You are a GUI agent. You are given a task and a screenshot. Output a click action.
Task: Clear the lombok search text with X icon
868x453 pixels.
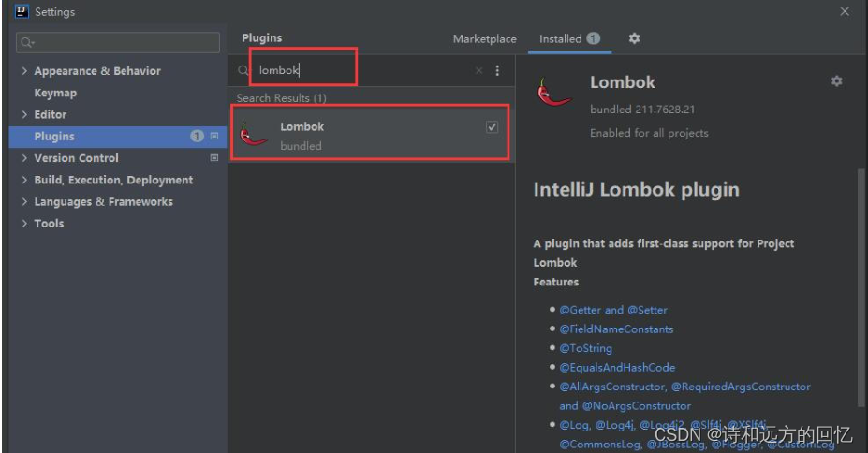(478, 70)
